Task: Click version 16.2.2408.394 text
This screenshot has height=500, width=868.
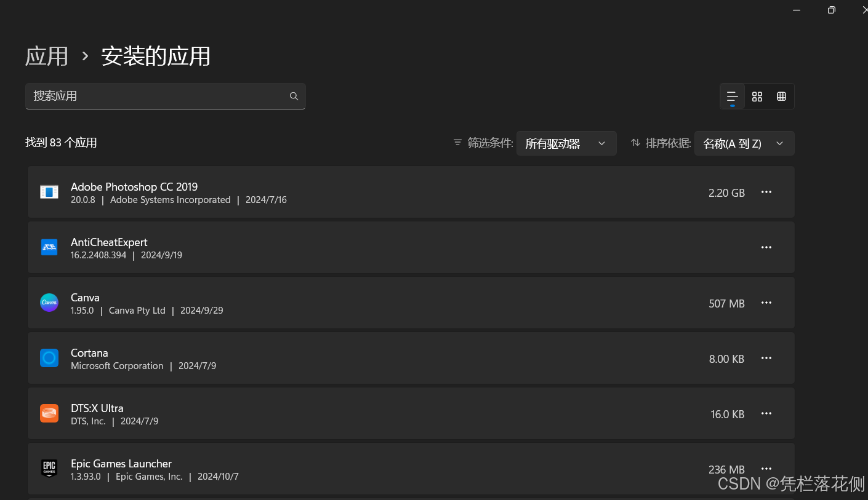Action: (x=98, y=255)
